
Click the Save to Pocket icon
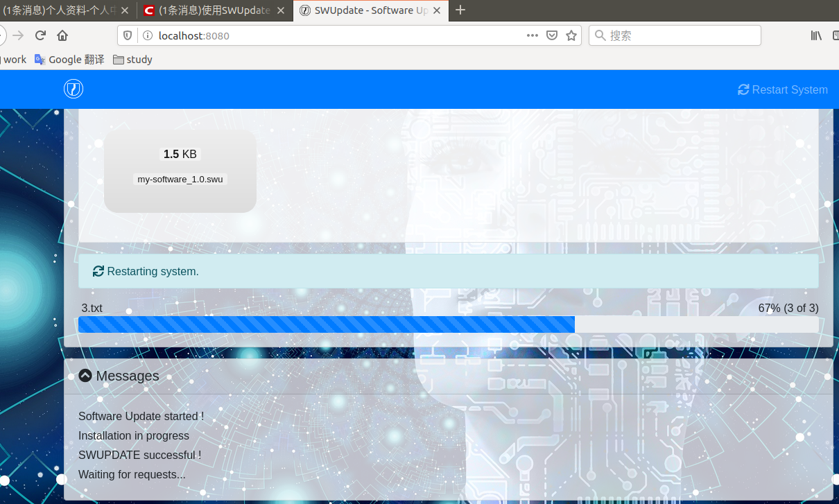point(552,35)
